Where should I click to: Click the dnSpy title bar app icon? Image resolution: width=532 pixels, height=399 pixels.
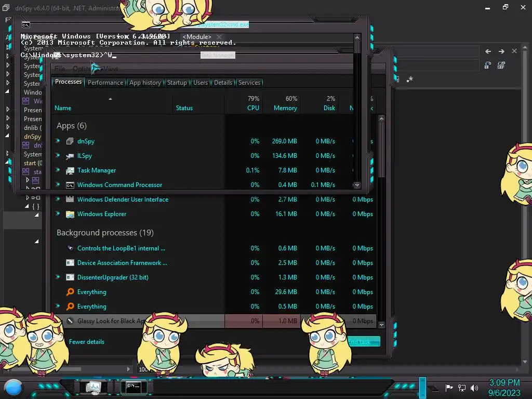[x=6, y=7]
